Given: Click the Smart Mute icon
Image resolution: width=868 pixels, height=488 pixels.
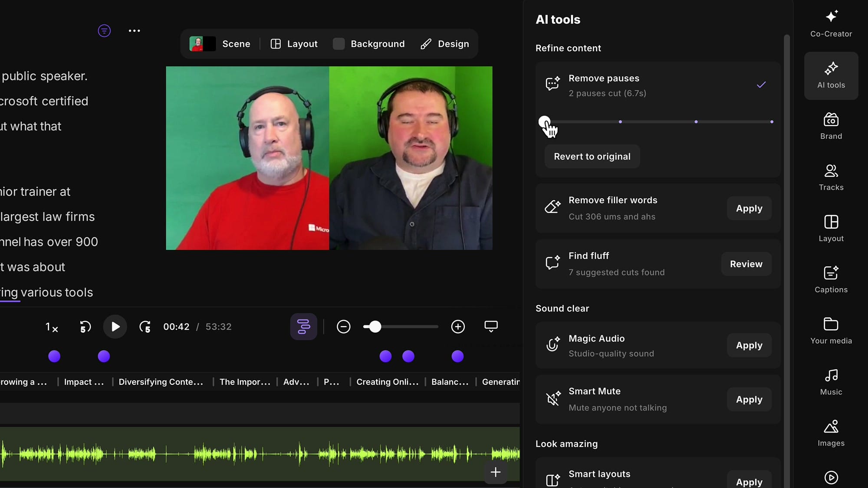Looking at the screenshot, I should (553, 398).
